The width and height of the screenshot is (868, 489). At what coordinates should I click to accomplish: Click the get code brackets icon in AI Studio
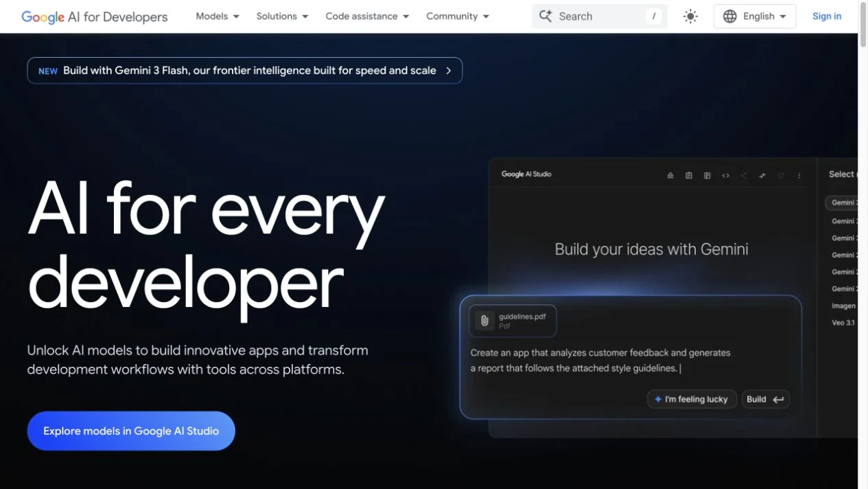click(x=726, y=176)
